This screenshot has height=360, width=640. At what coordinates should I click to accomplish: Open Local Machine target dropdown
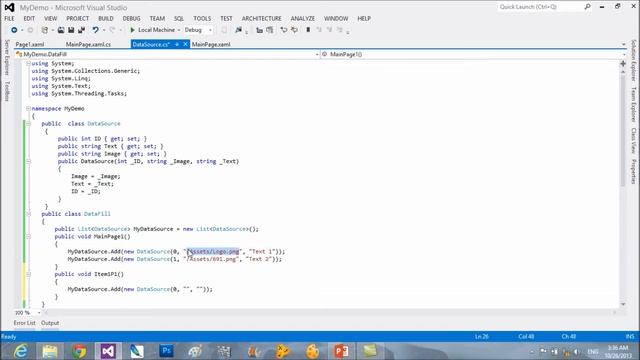coord(179,30)
